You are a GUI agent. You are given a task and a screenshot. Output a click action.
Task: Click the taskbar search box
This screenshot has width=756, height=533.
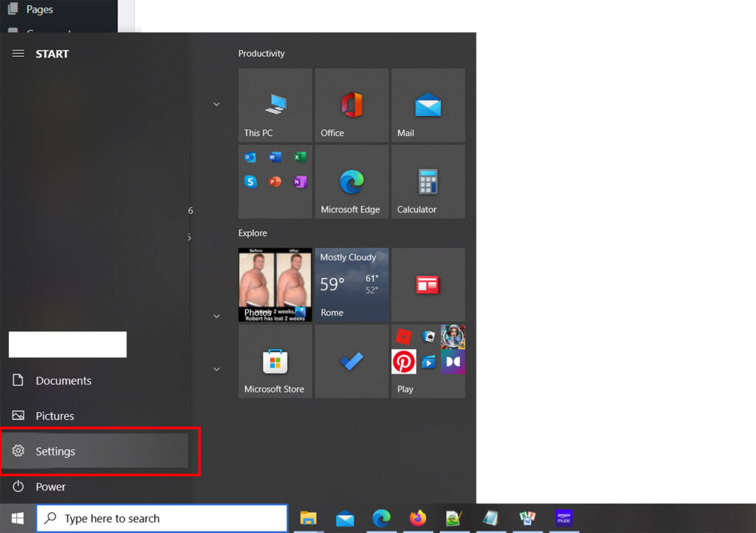(162, 518)
